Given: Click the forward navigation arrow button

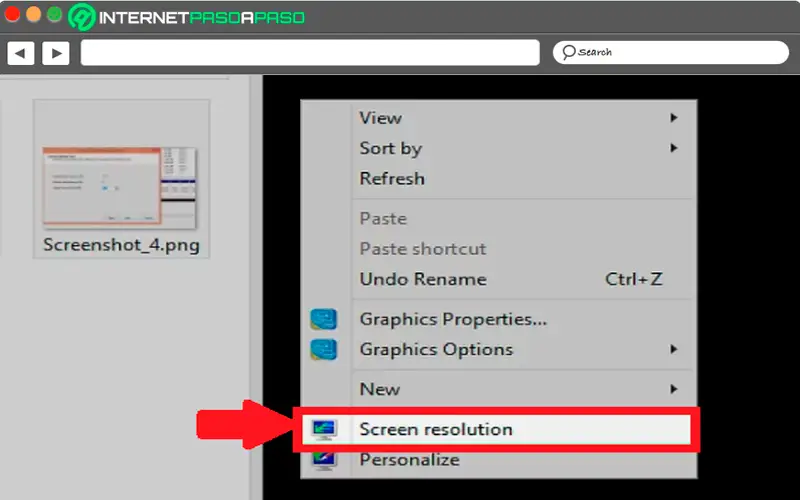Looking at the screenshot, I should point(56,53).
